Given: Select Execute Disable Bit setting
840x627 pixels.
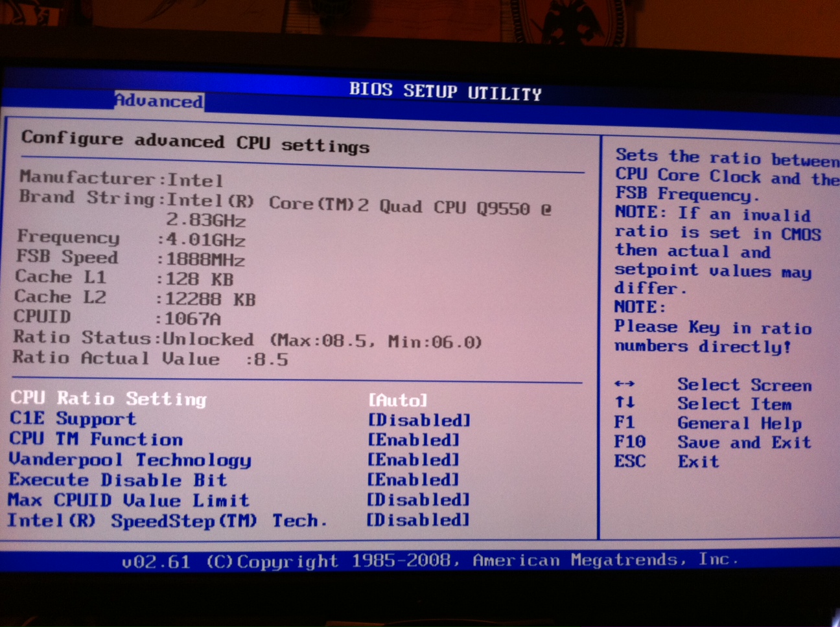Looking at the screenshot, I should (x=117, y=480).
